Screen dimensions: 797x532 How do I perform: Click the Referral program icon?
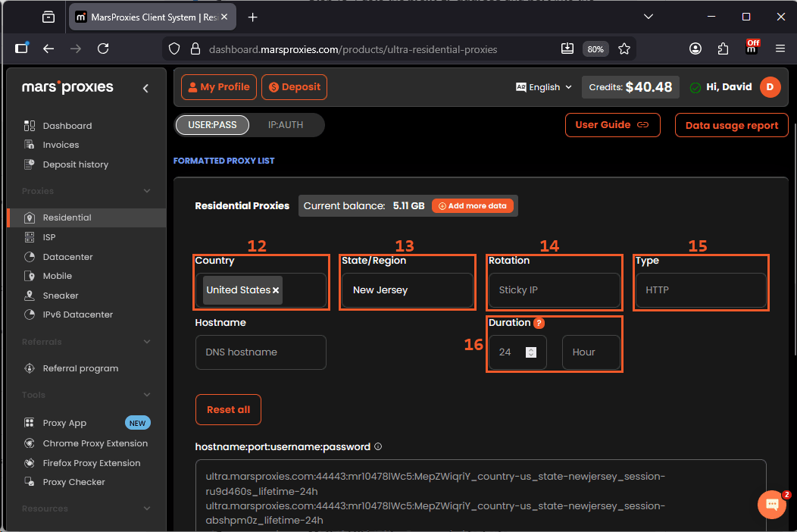30,368
